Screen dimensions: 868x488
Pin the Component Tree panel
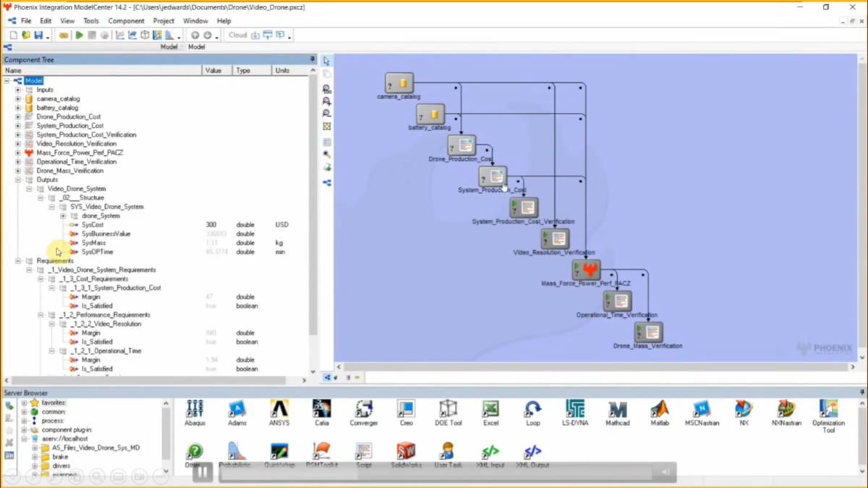coord(312,59)
